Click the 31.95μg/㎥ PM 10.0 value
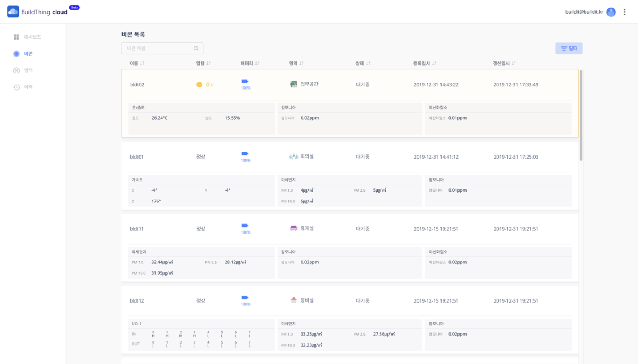Screen dimensions: 638x364 [x=162, y=273]
